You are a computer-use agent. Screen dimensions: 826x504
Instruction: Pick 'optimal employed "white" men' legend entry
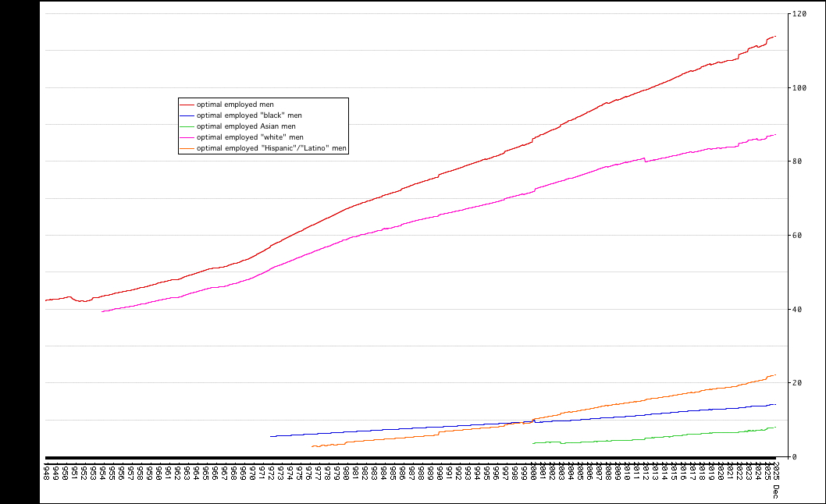click(250, 137)
